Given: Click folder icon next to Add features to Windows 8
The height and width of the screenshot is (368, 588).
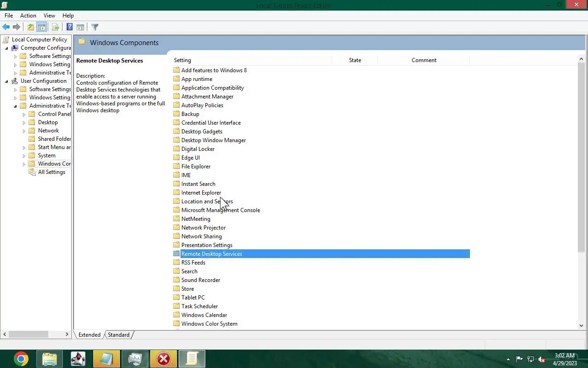Looking at the screenshot, I should click(176, 70).
